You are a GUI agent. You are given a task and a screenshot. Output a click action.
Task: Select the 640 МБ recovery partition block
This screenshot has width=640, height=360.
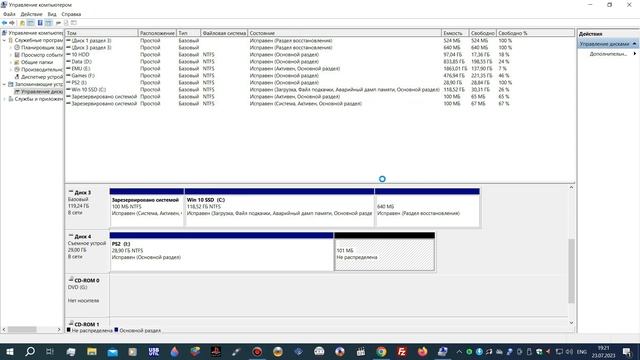[427, 208]
